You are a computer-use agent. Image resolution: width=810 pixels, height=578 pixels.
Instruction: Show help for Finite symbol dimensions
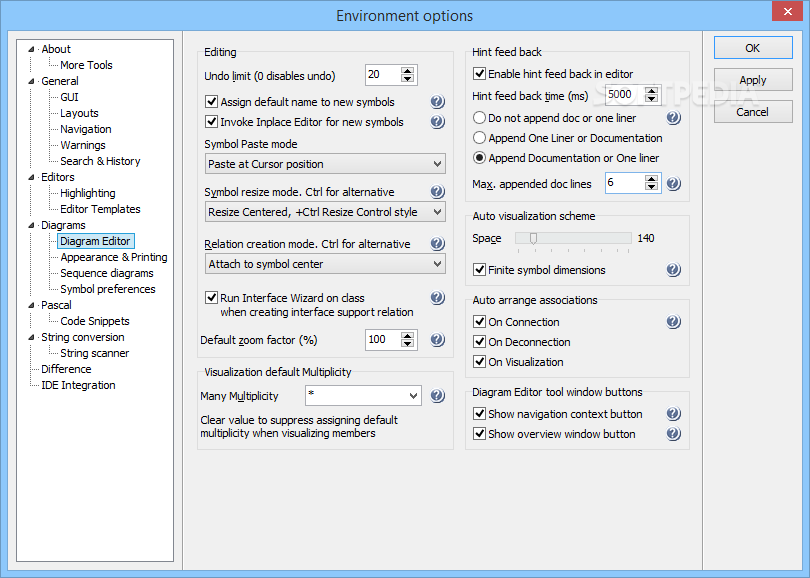point(673,270)
